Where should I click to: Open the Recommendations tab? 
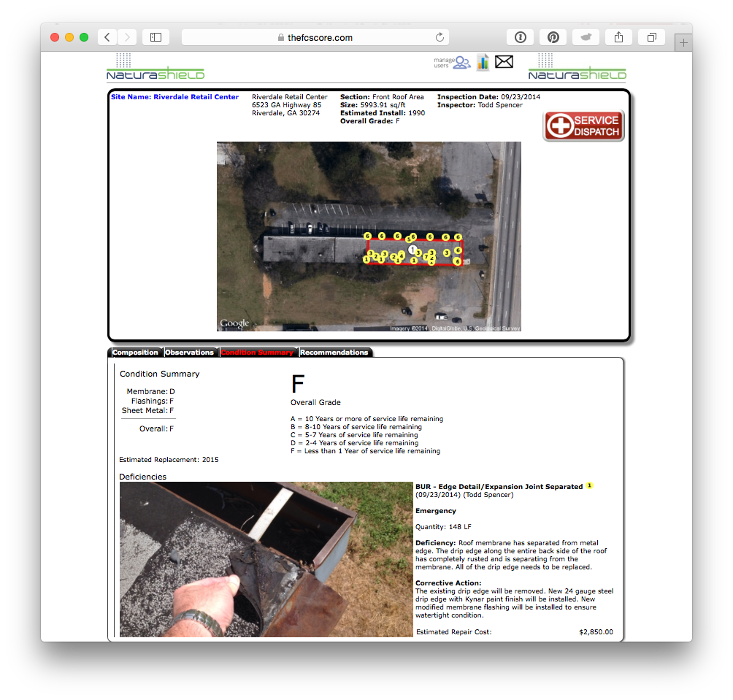[335, 353]
